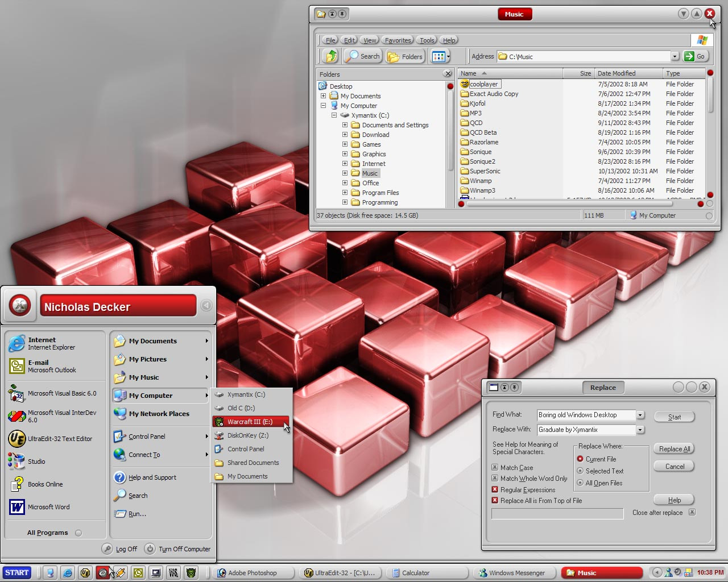This screenshot has height=582, width=728.
Task: Click the coolplayer folder icon
Action: [465, 84]
